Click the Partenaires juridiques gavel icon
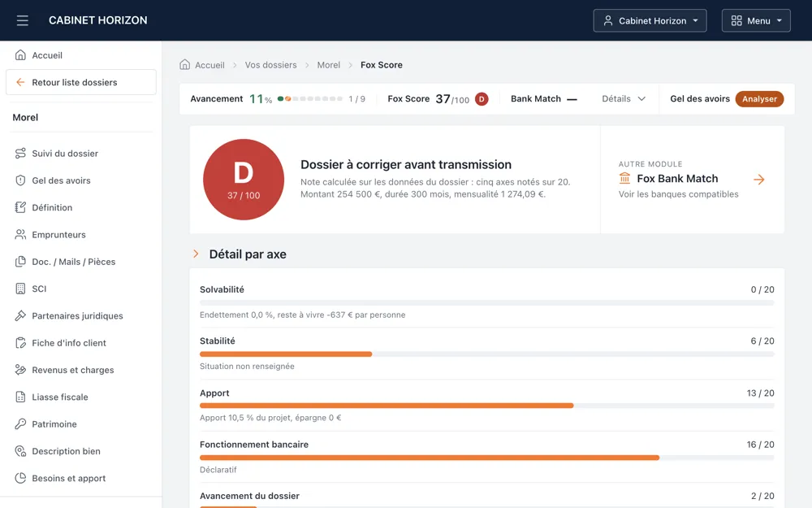 pyautogui.click(x=20, y=315)
